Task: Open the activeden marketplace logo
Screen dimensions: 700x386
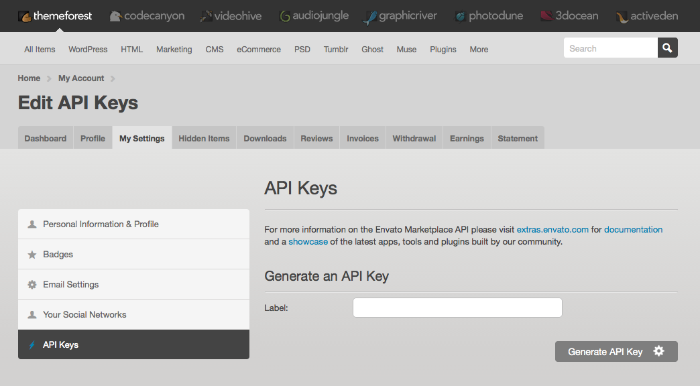Action: coord(647,17)
